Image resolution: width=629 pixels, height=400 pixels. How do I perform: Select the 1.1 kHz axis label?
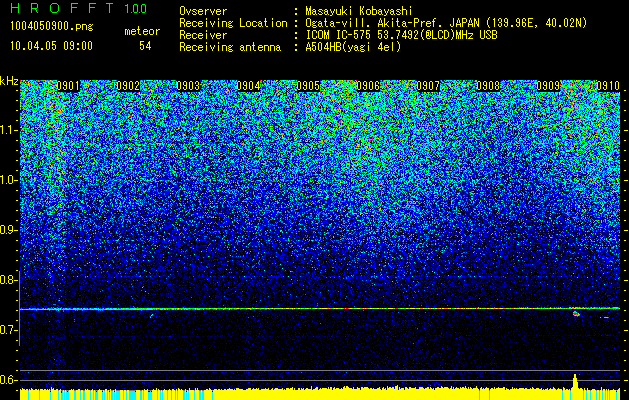coord(9,130)
